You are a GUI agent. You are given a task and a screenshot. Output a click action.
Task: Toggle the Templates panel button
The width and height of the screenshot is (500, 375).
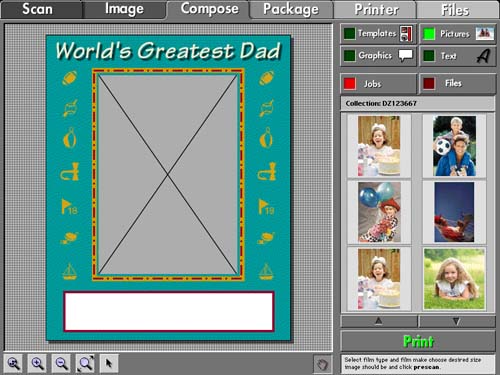click(x=378, y=34)
